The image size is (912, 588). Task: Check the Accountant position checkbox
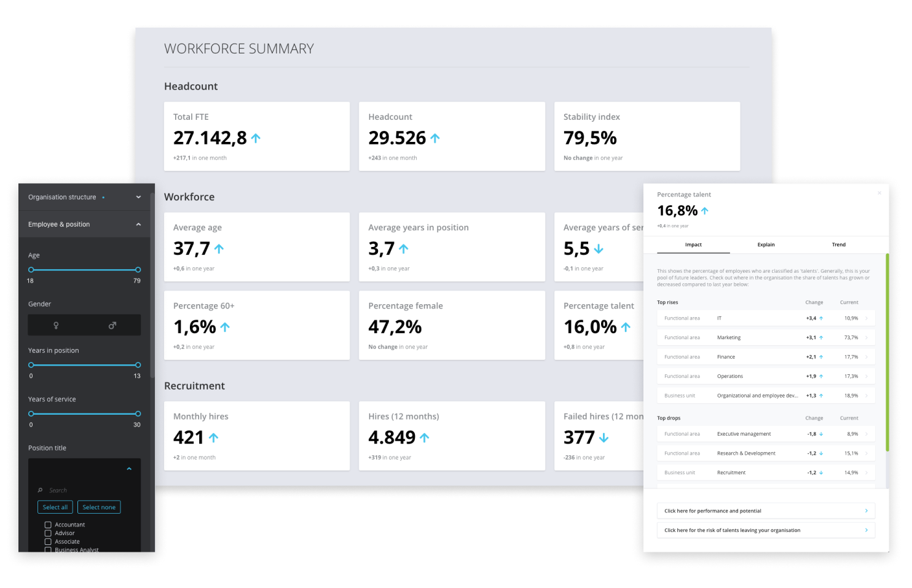tap(48, 524)
